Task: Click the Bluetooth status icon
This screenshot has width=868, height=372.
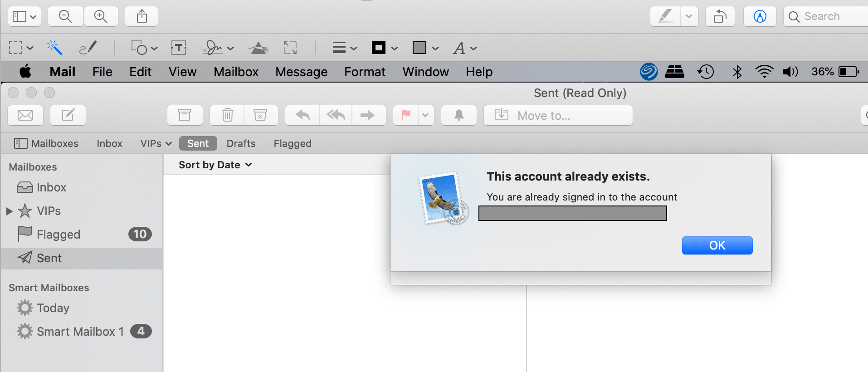Action: pyautogui.click(x=737, y=72)
